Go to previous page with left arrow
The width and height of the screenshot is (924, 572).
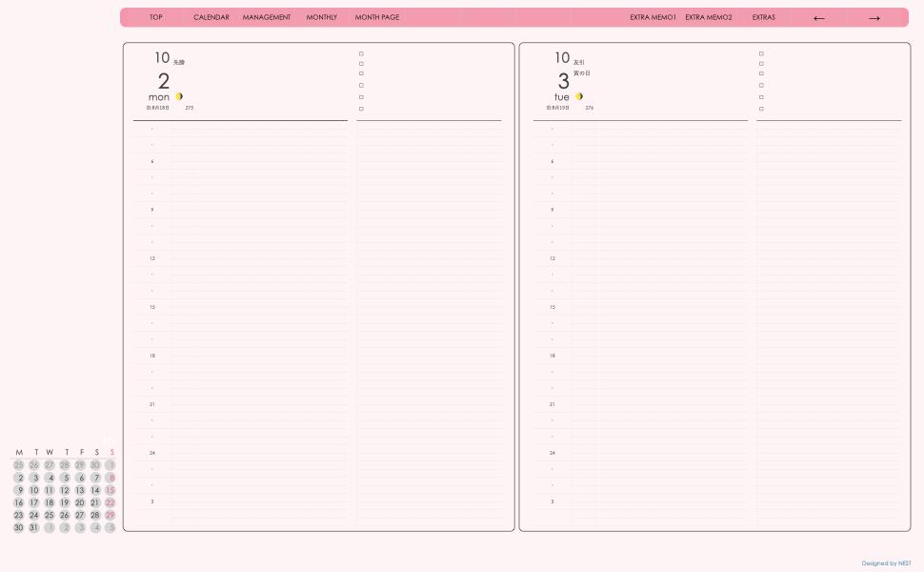tap(818, 18)
